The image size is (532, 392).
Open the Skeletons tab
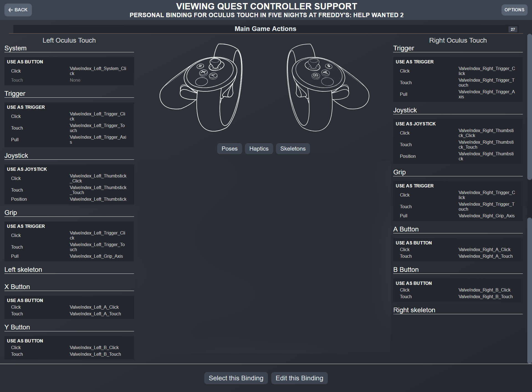tap(293, 149)
